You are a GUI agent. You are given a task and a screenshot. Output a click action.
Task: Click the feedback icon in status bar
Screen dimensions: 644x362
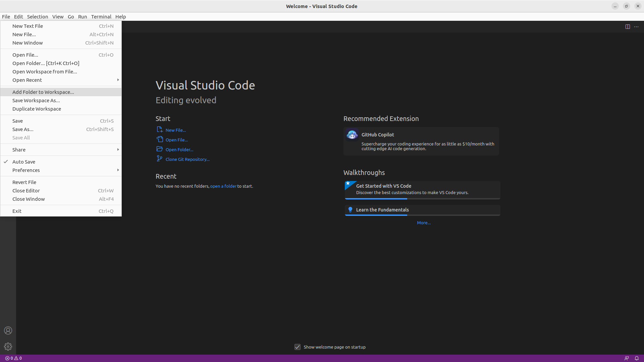pyautogui.click(x=627, y=358)
